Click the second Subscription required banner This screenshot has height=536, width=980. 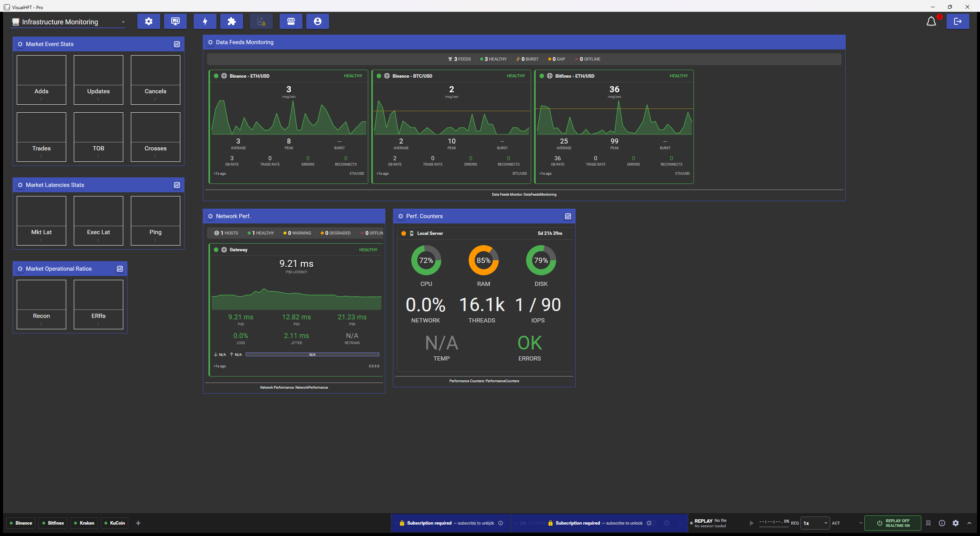pos(599,523)
